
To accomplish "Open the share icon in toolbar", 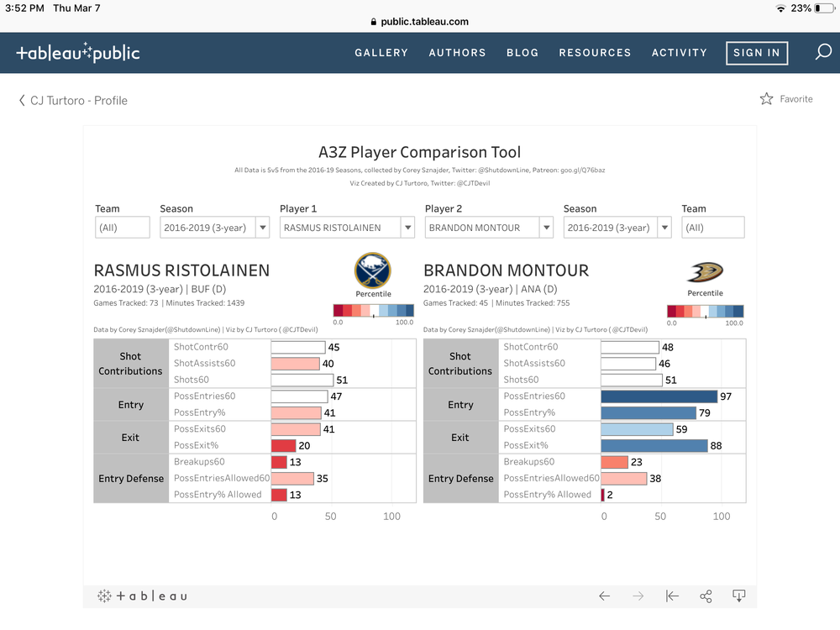I will [x=706, y=596].
